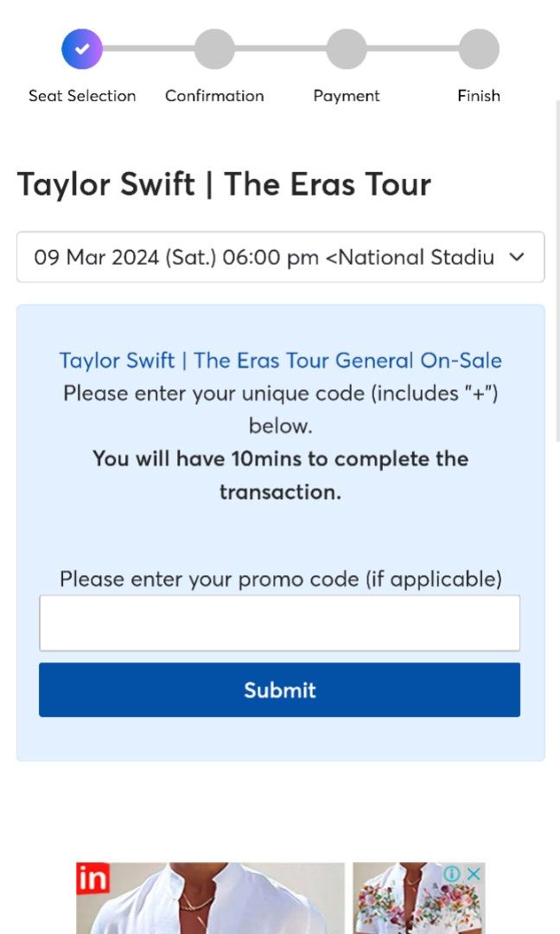The image size is (560, 934).
Task: Click the Finish step label
Action: (479, 95)
